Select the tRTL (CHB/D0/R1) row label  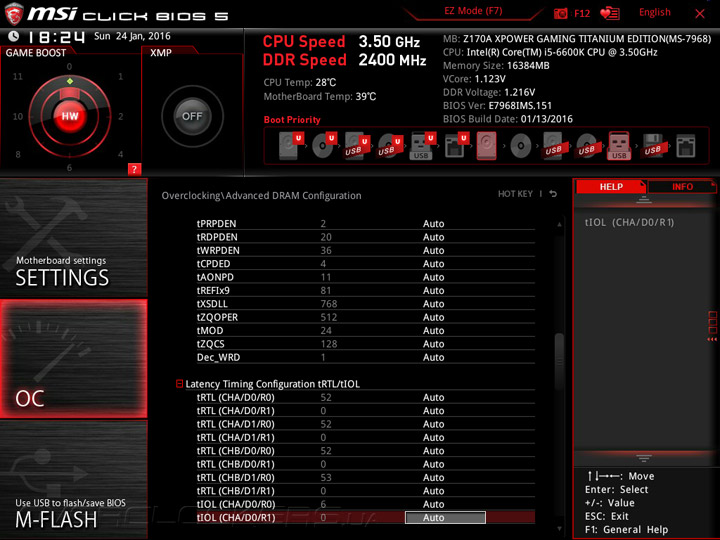click(236, 464)
